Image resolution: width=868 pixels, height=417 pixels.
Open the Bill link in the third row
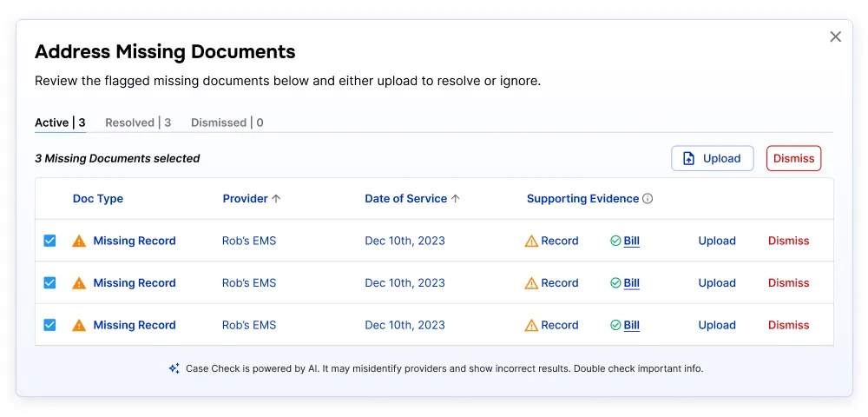click(631, 326)
